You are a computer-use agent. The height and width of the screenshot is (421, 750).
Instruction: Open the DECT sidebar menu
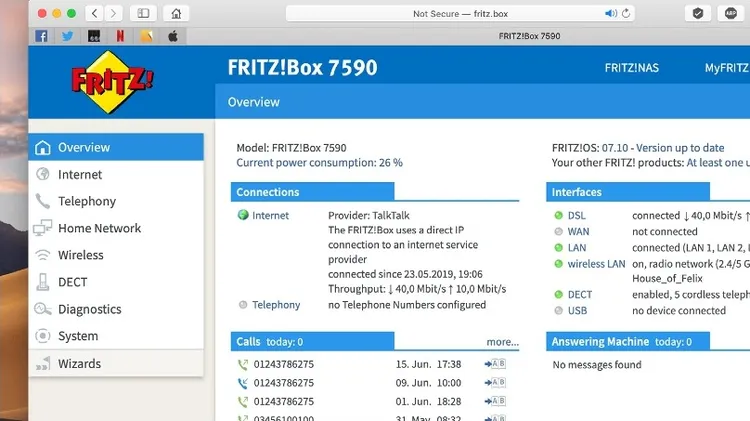[x=116, y=282]
